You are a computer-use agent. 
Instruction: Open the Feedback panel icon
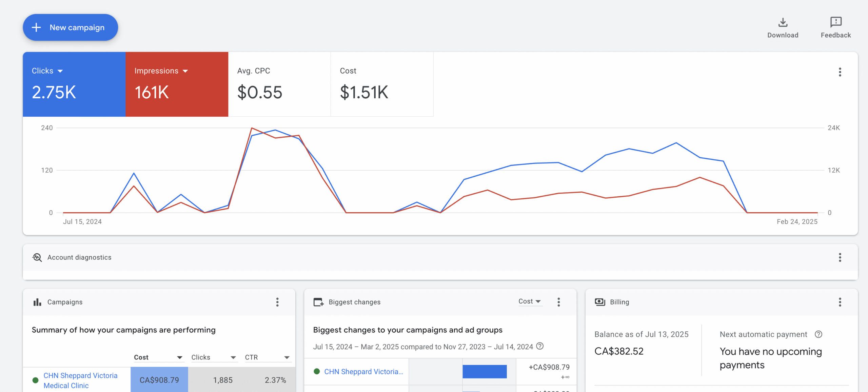pos(835,22)
